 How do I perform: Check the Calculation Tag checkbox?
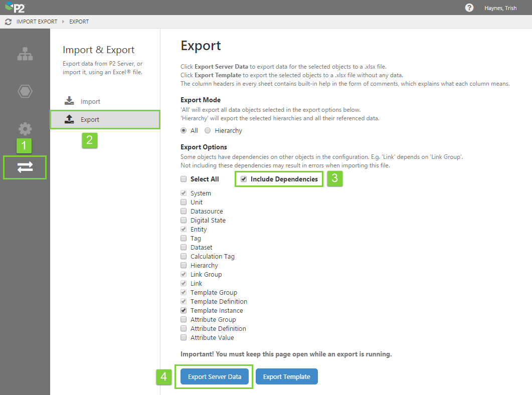[184, 257]
